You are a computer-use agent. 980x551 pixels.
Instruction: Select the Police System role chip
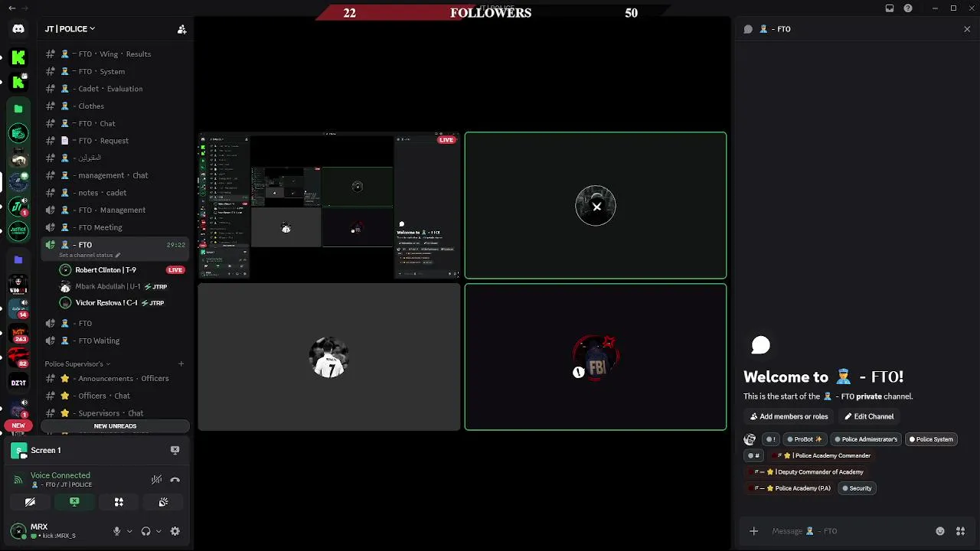931,439
